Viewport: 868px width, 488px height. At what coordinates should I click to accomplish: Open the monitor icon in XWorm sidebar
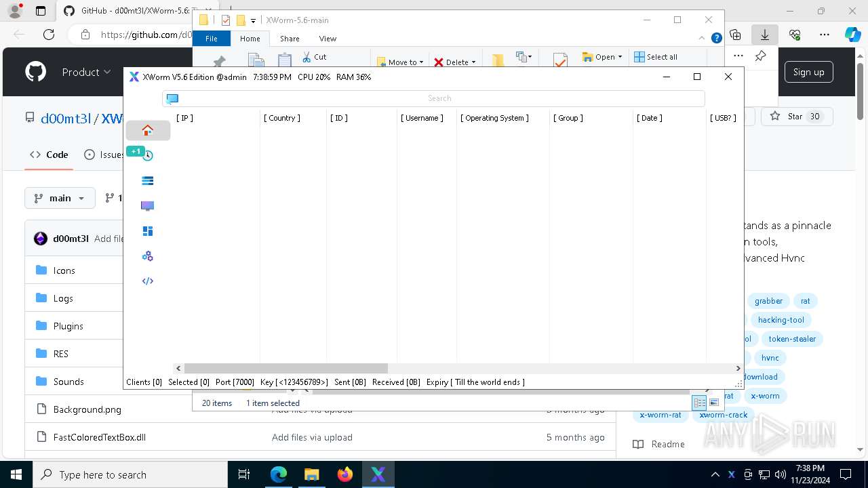[148, 205]
